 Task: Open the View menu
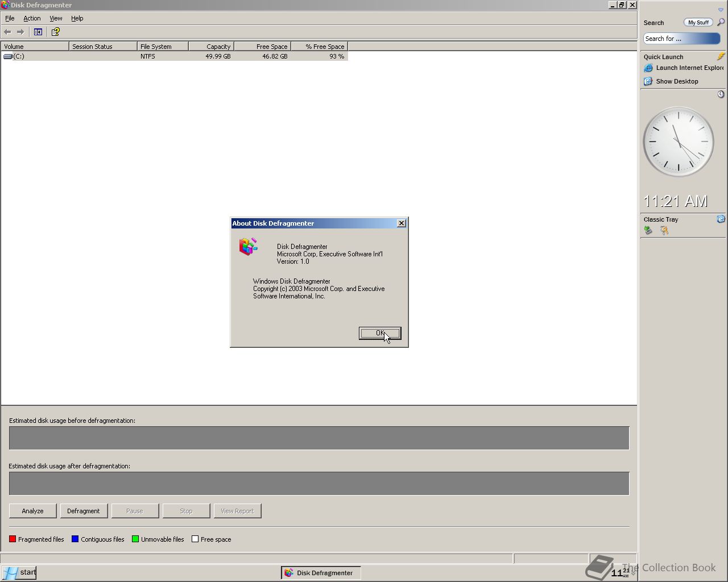pos(56,18)
